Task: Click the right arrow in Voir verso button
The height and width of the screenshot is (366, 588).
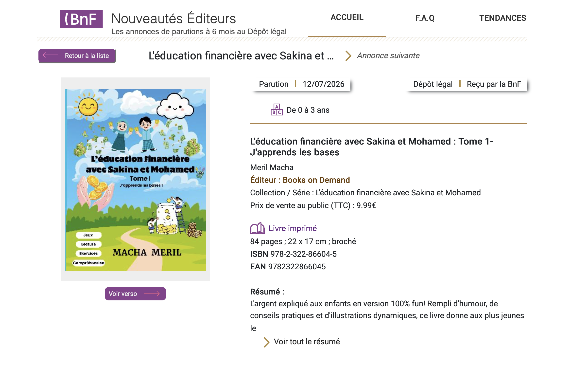Action: tap(152, 294)
